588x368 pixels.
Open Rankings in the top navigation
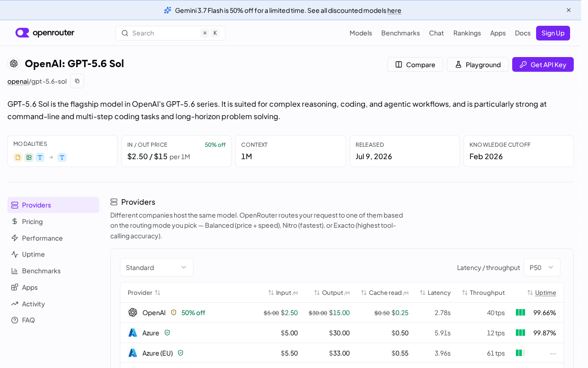pos(467,33)
